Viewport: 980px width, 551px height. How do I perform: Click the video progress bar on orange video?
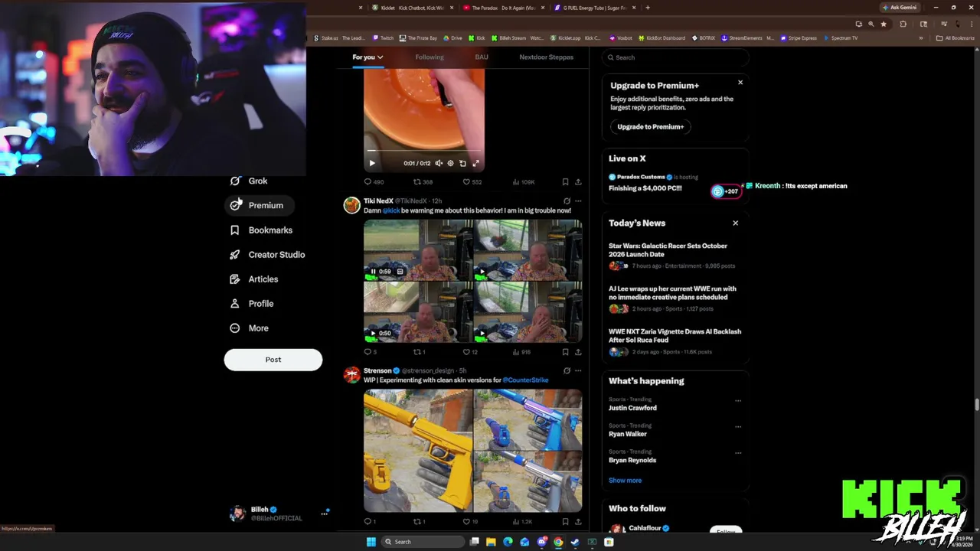click(424, 152)
